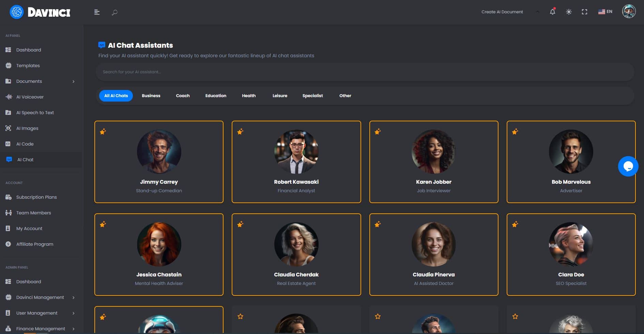Open notifications bell icon
Viewport: 644px width, 334px height.
[x=553, y=12]
